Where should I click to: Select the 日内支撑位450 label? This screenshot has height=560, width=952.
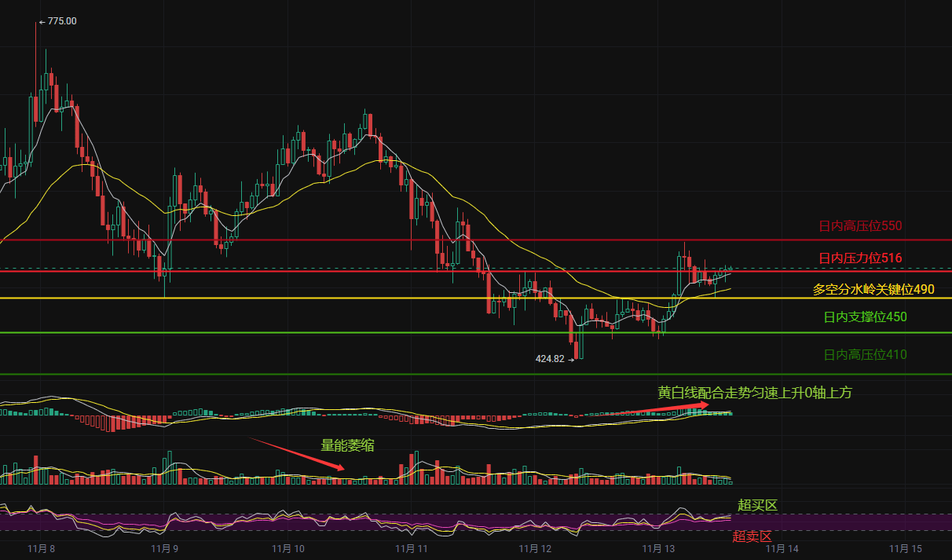click(865, 317)
